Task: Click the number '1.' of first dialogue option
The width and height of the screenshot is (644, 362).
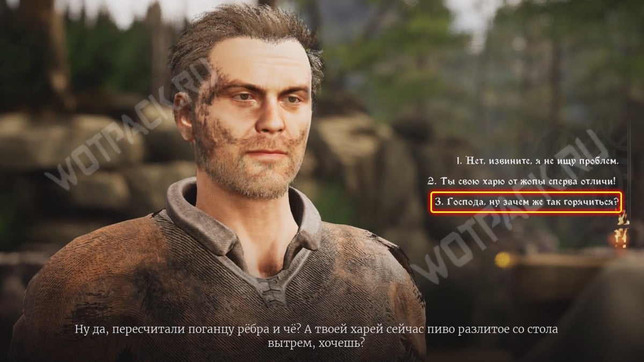Action: coord(459,161)
